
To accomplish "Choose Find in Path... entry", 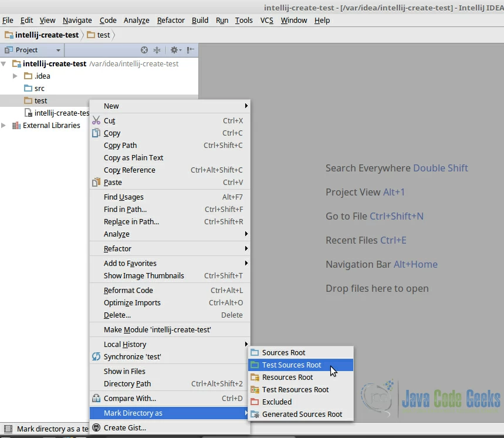I will pos(170,210).
